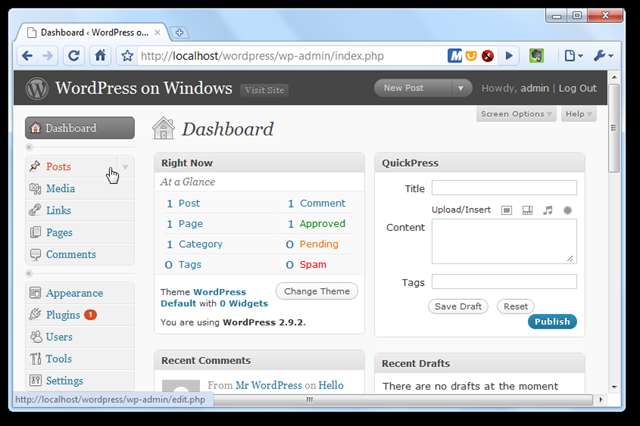Open Comments menu item

(71, 254)
